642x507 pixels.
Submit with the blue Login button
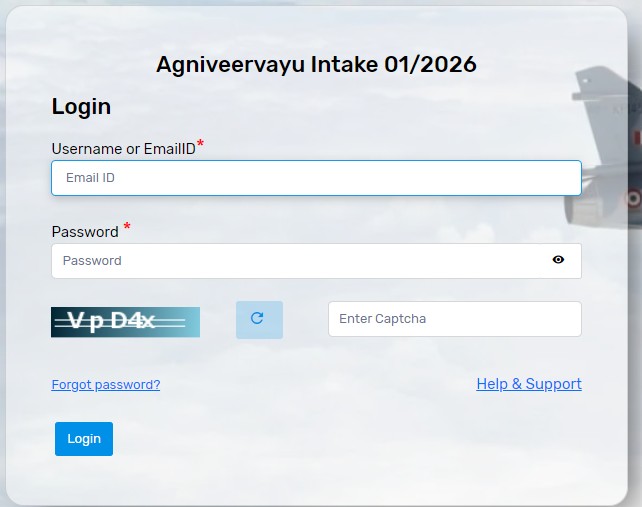(84, 439)
